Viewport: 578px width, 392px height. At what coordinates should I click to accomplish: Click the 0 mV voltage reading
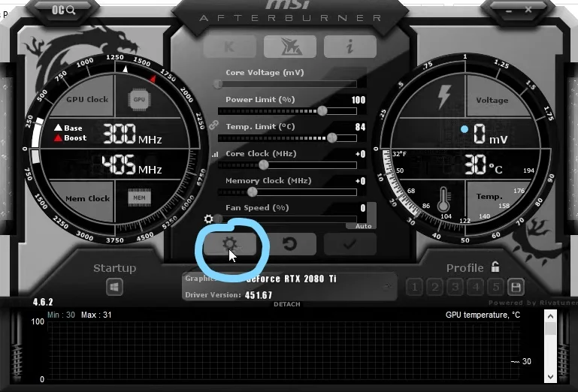490,134
